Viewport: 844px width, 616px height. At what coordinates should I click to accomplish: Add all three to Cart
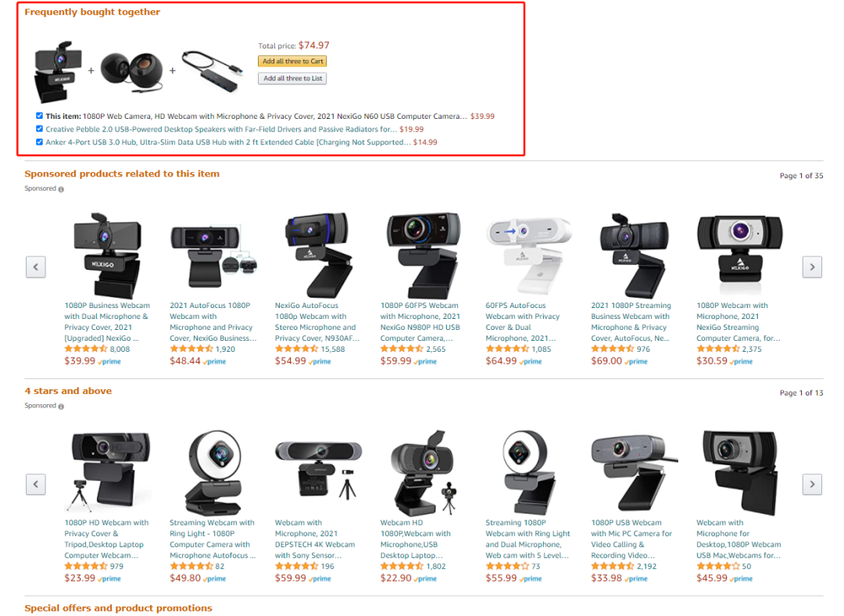(x=292, y=62)
